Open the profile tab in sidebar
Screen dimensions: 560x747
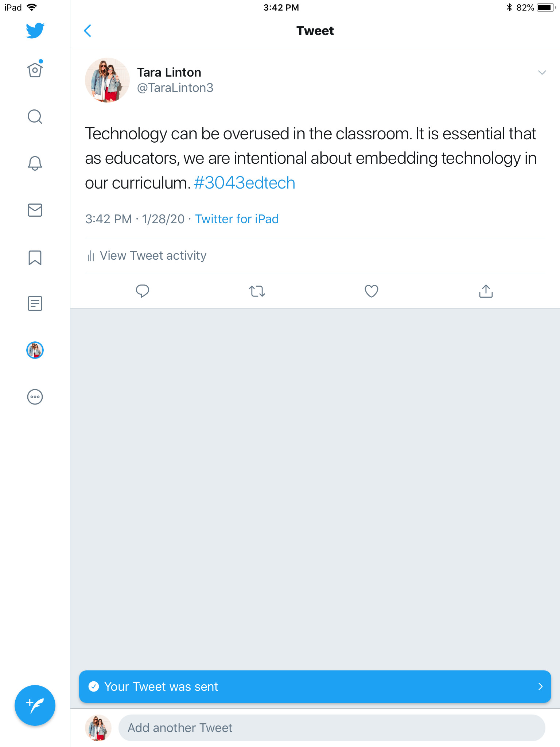[x=35, y=350]
